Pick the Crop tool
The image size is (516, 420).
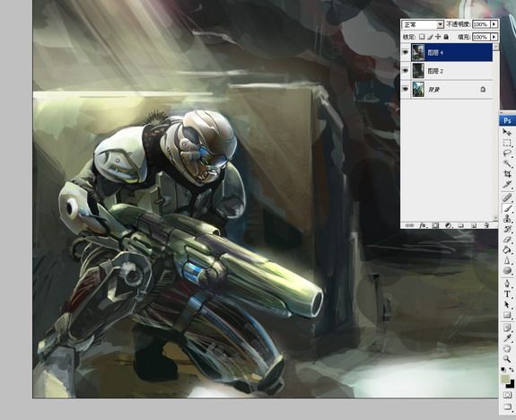[507, 174]
